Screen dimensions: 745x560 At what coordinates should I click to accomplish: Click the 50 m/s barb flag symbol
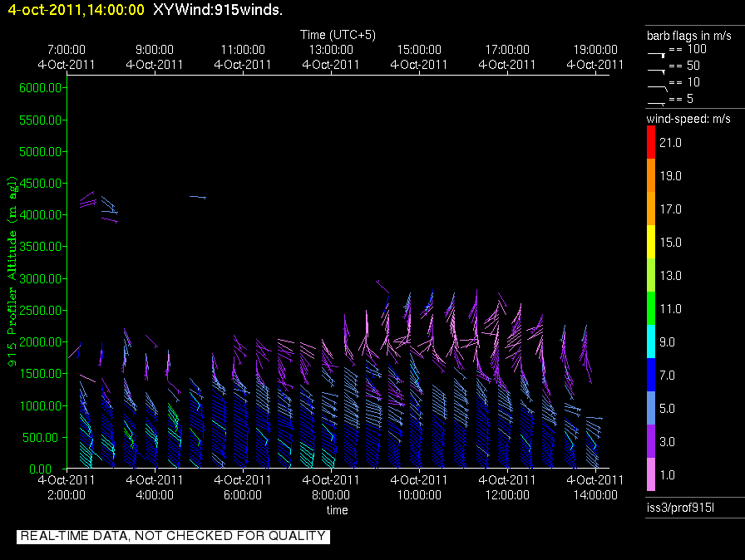(657, 70)
